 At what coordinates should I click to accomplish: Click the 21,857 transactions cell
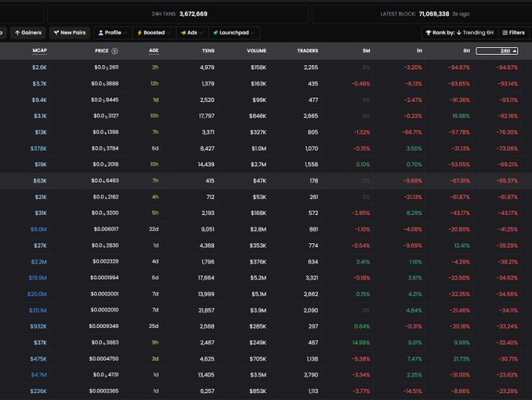[206, 311]
